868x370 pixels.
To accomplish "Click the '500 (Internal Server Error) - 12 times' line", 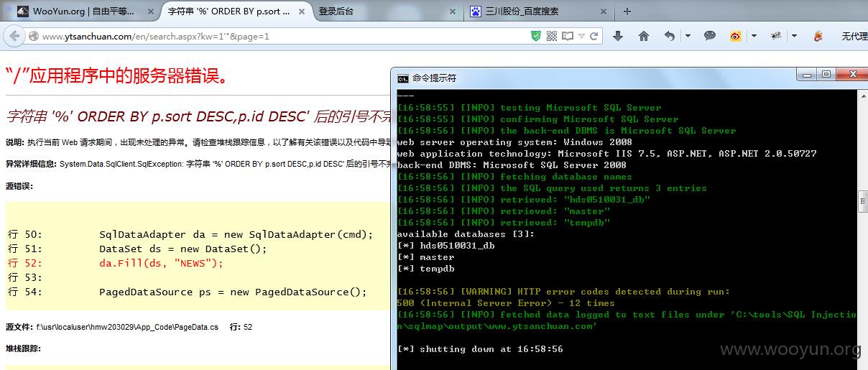I will click(x=506, y=303).
